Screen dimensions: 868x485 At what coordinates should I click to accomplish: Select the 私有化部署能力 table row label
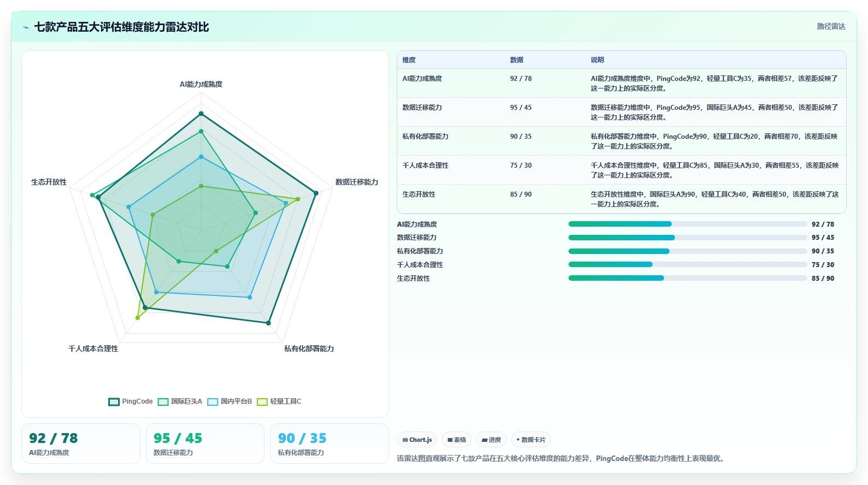(425, 137)
